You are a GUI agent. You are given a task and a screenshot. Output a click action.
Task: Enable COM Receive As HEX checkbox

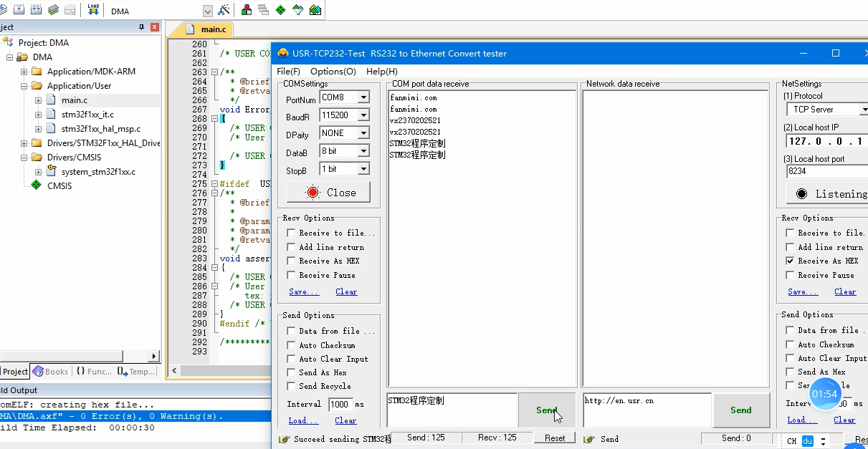[x=291, y=261]
